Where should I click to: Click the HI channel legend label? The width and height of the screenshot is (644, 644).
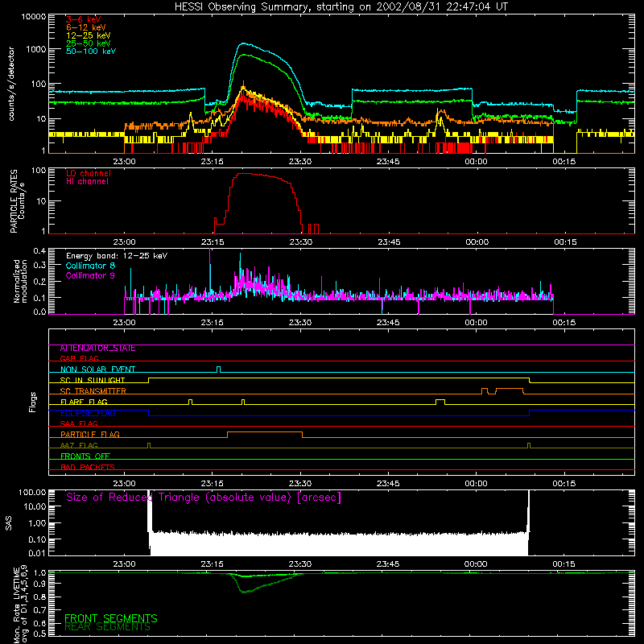[x=87, y=181]
